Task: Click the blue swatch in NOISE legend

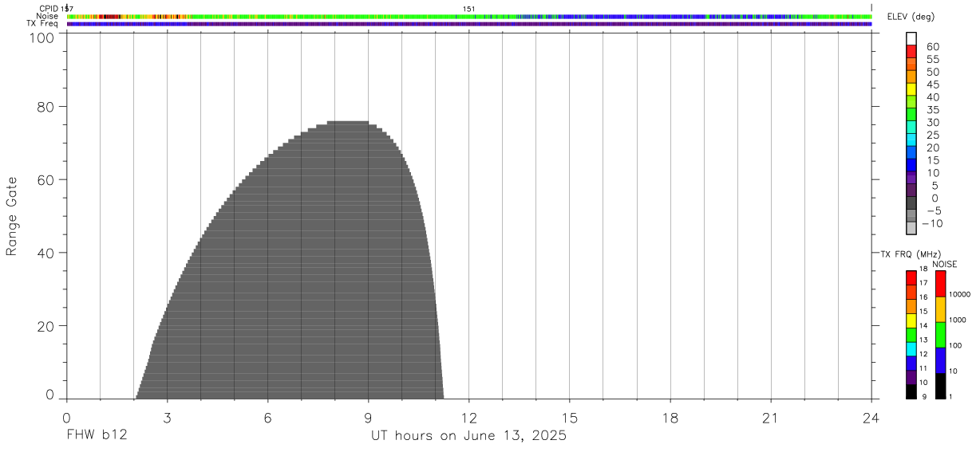Action: pyautogui.click(x=940, y=361)
